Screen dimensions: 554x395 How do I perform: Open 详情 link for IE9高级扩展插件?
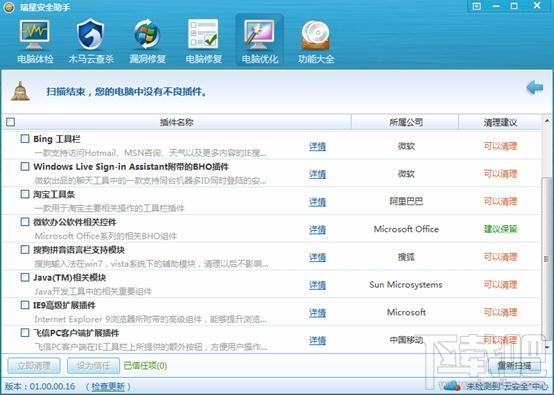coord(317,313)
